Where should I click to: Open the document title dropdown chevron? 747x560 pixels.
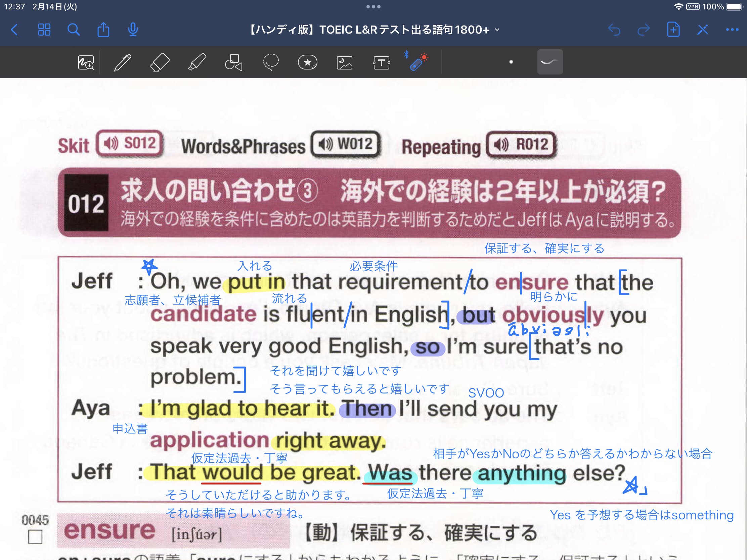[496, 30]
